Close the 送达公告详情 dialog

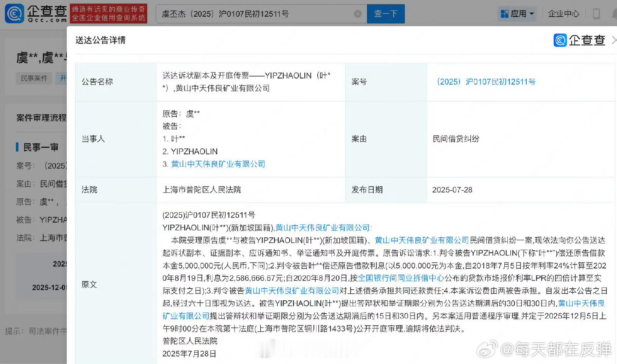(614, 40)
